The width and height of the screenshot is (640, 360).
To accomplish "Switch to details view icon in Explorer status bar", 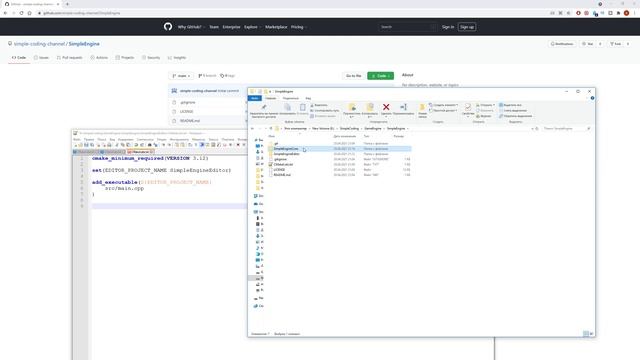I will click(586, 334).
